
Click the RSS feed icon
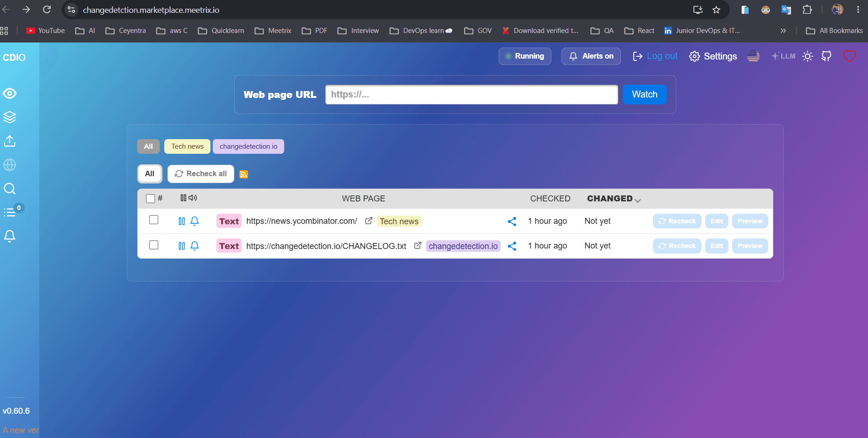(244, 174)
